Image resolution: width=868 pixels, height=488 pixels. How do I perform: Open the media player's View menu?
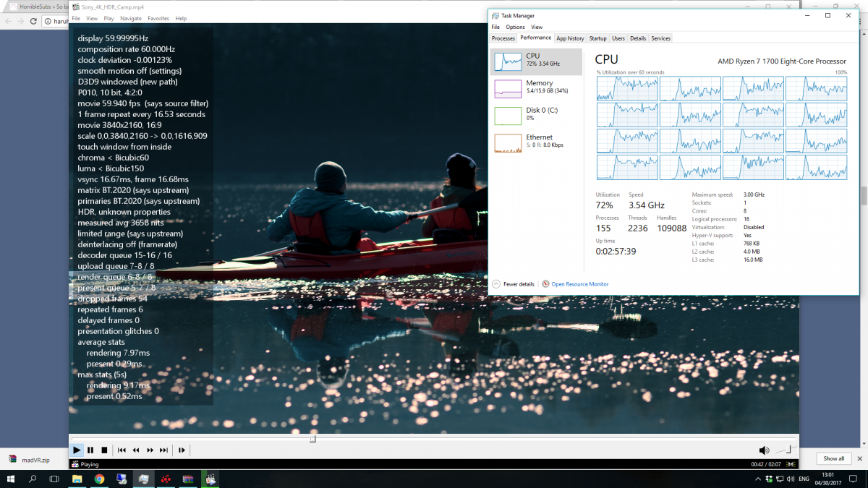[92, 19]
